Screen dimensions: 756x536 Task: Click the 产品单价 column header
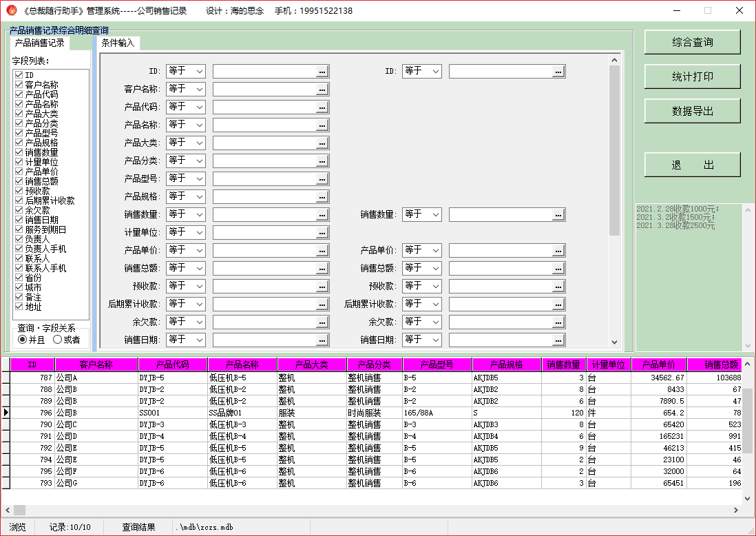[659, 364]
